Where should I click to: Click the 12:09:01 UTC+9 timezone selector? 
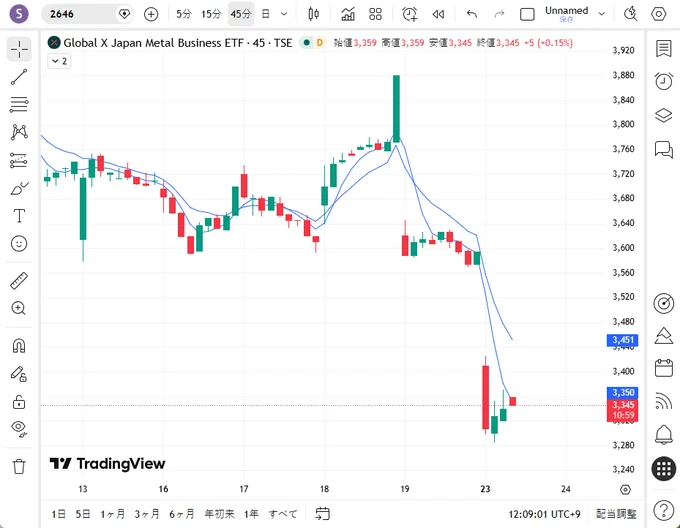tap(544, 514)
